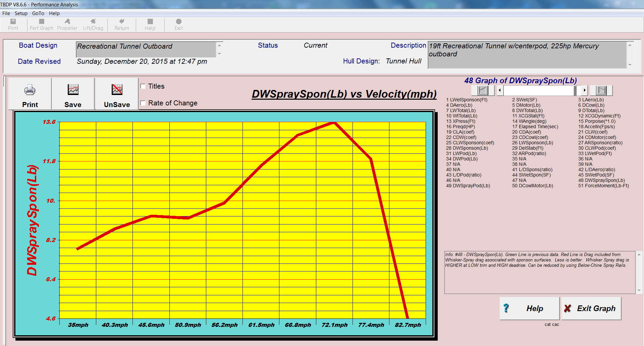Select '33 LWetPod(Ft)' in graph list
The image size is (644, 346).
[x=595, y=153]
